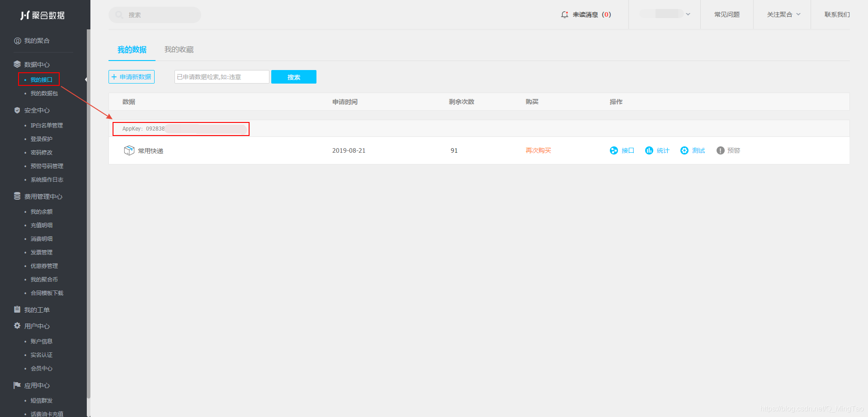
Task: Open 我的数据包 in the sidebar
Action: (44, 94)
